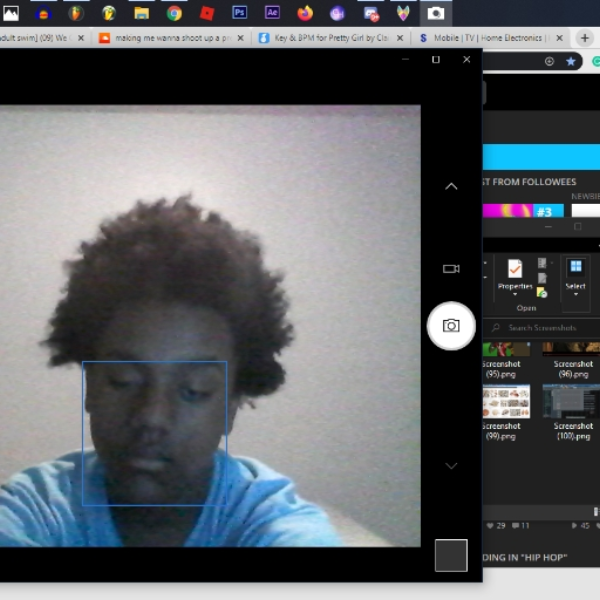This screenshot has height=600, width=600.
Task: Open a new browser tab
Action: pyautogui.click(x=585, y=38)
